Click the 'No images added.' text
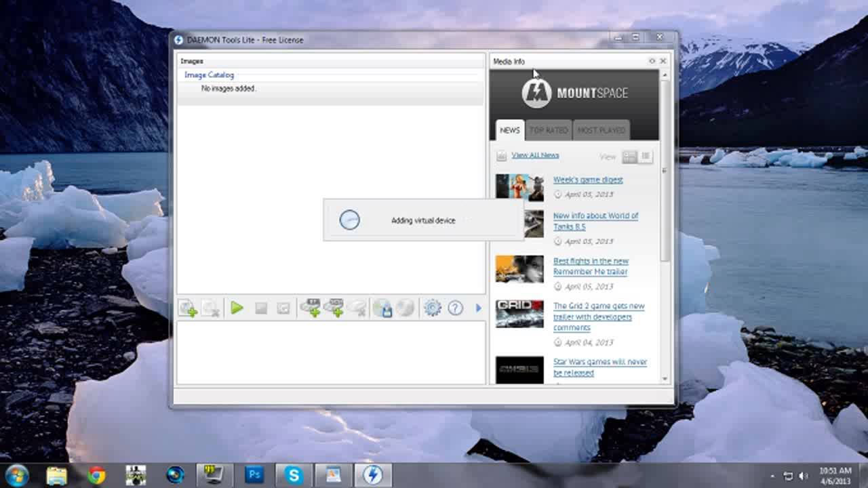Screen dimensions: 868x488 pyautogui.click(x=229, y=88)
